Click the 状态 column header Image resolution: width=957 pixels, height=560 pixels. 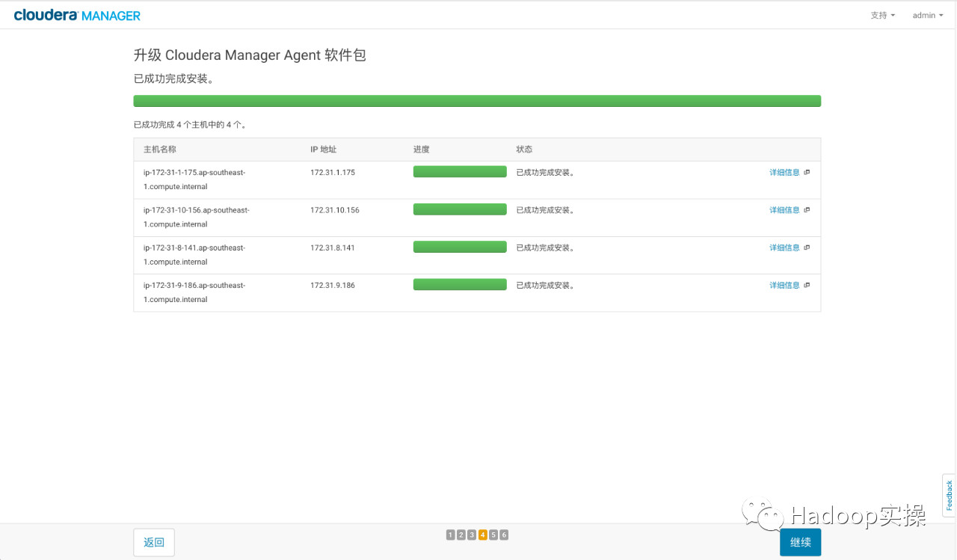pos(524,150)
